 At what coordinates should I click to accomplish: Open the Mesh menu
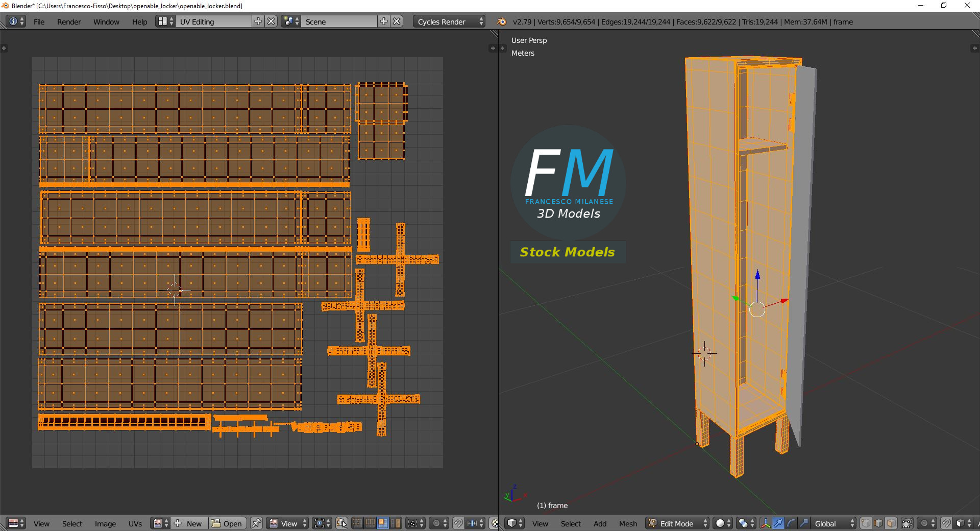(628, 524)
